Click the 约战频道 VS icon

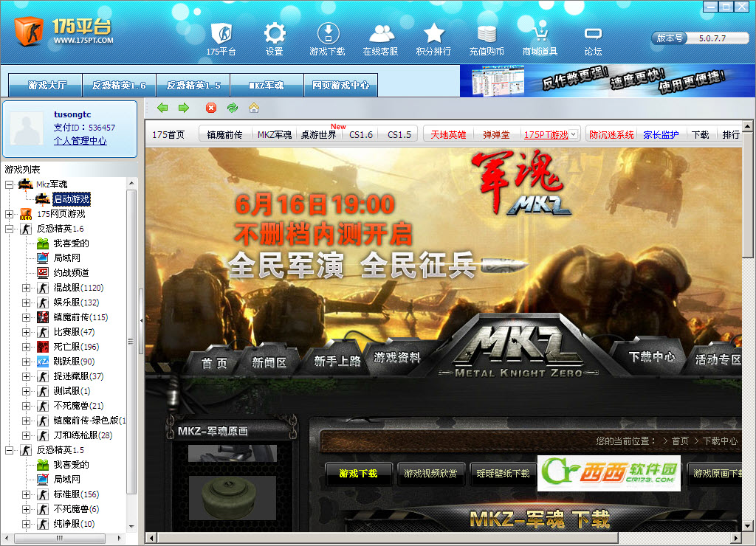click(43, 273)
